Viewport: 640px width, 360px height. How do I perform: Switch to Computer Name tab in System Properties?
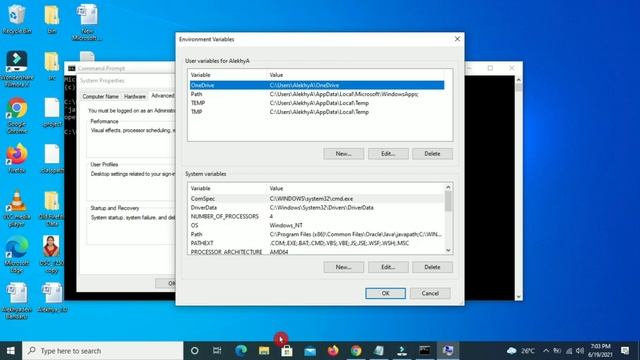coord(100,96)
